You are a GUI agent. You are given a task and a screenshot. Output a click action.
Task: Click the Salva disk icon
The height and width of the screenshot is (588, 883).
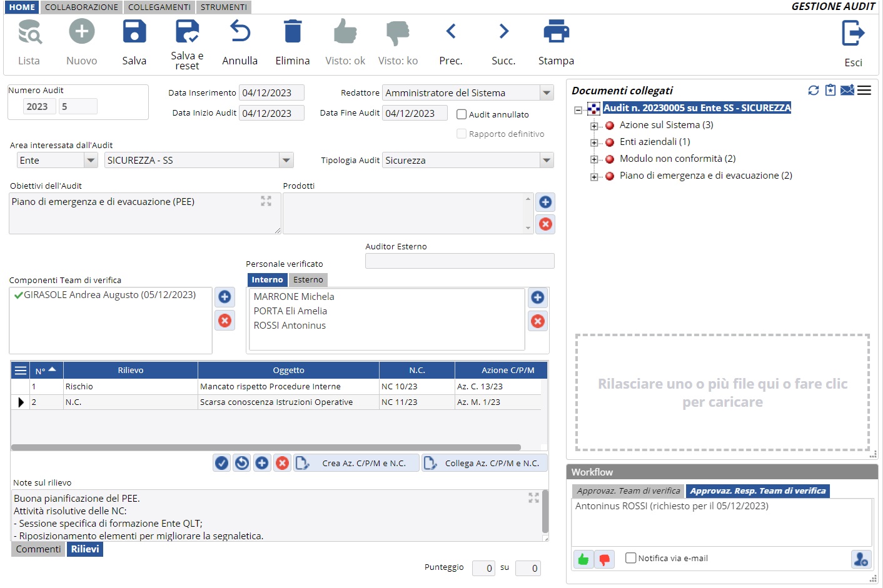point(134,32)
